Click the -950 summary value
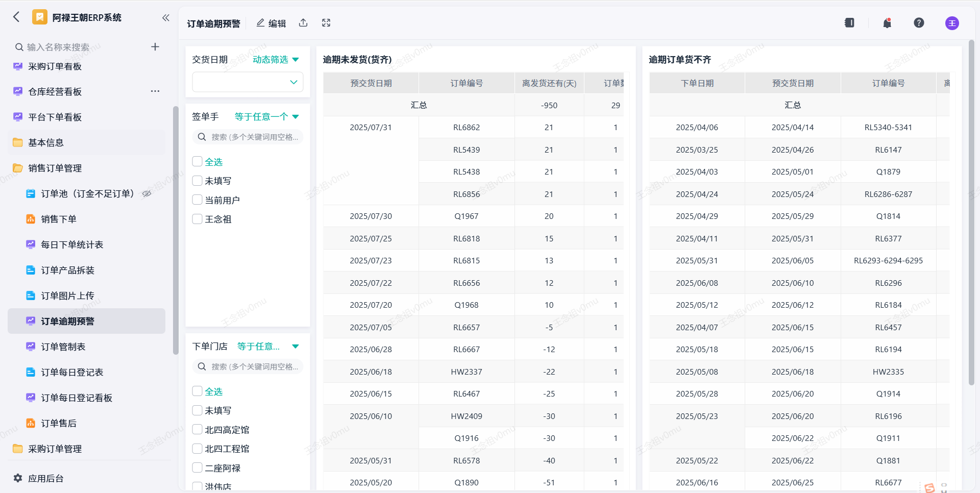 549,105
